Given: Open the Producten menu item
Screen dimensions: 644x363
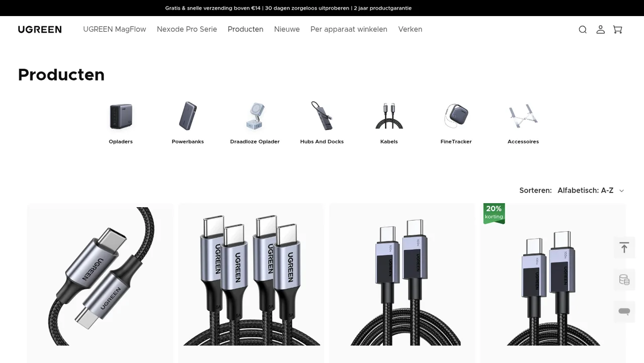Looking at the screenshot, I should (246, 29).
